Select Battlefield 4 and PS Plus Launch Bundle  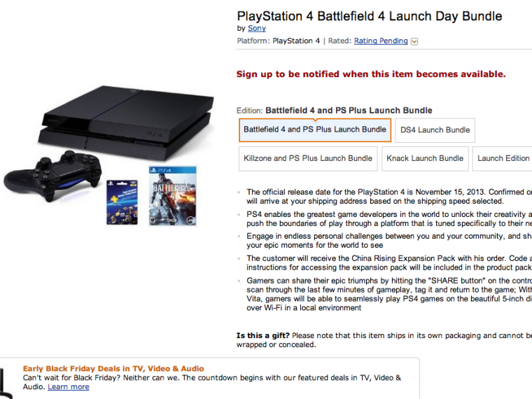pyautogui.click(x=315, y=129)
